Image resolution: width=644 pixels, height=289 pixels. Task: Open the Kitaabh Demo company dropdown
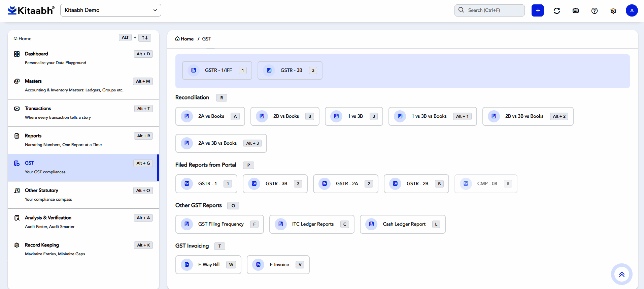(x=110, y=10)
